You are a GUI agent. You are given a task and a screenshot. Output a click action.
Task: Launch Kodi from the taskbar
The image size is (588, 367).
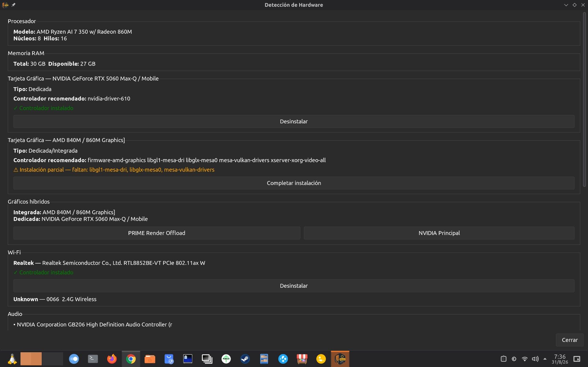pos(283,359)
